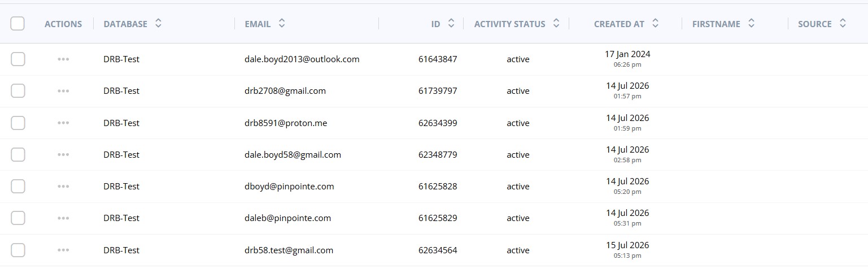The image size is (868, 277).
Task: Click the EMAIL header label
Action: pyautogui.click(x=258, y=24)
